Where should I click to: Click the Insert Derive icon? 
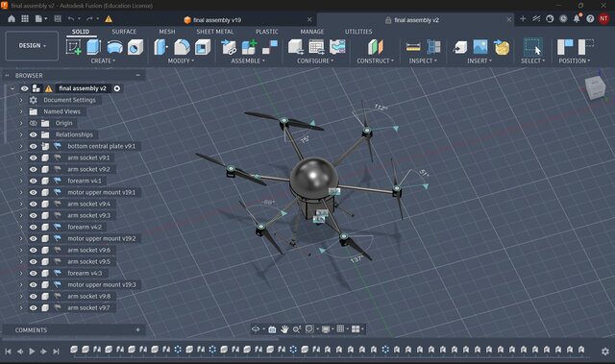coord(459,47)
